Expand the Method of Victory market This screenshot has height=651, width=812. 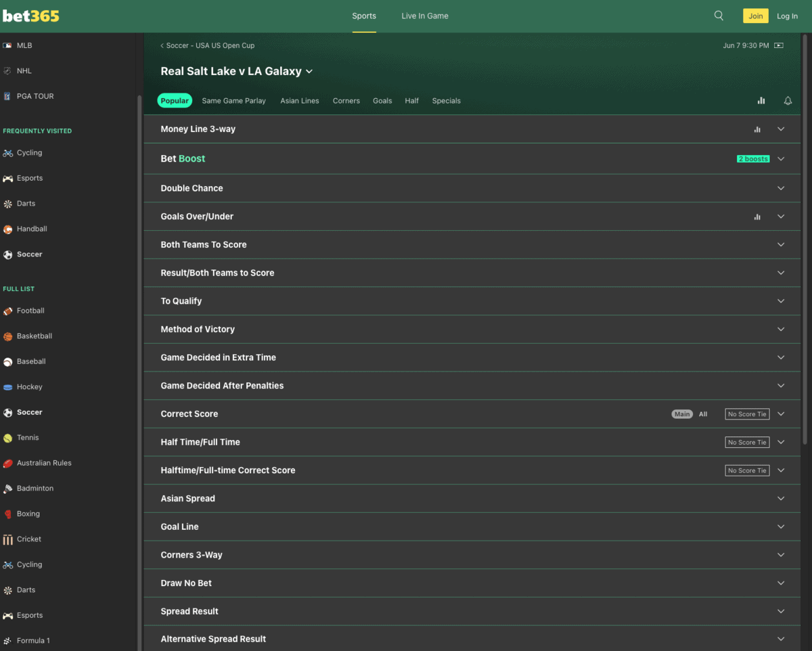tap(781, 330)
